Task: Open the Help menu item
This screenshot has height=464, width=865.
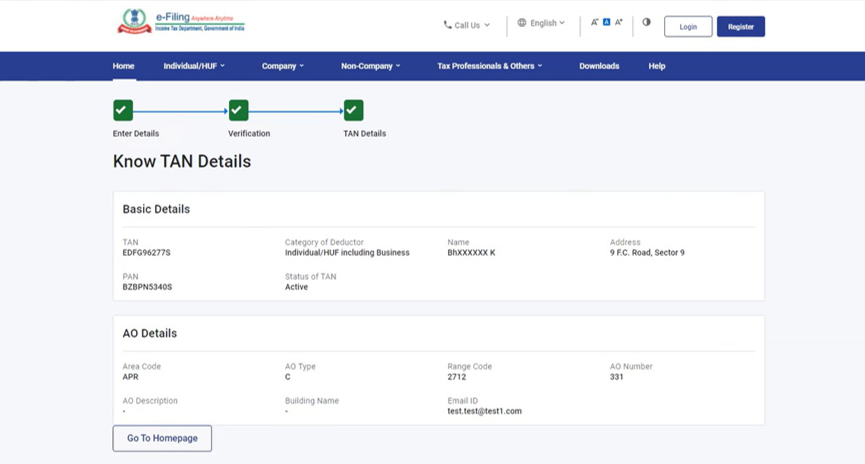Action: click(657, 66)
